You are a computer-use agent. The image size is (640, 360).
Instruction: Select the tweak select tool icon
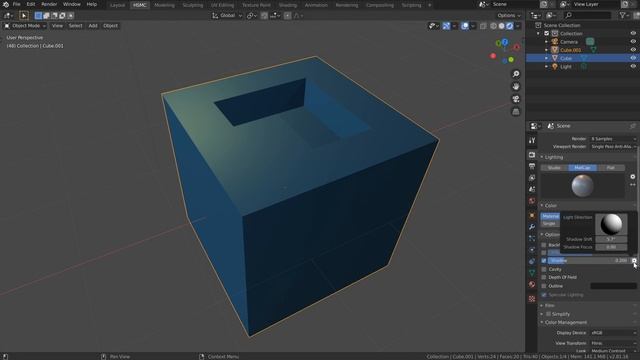point(24,16)
